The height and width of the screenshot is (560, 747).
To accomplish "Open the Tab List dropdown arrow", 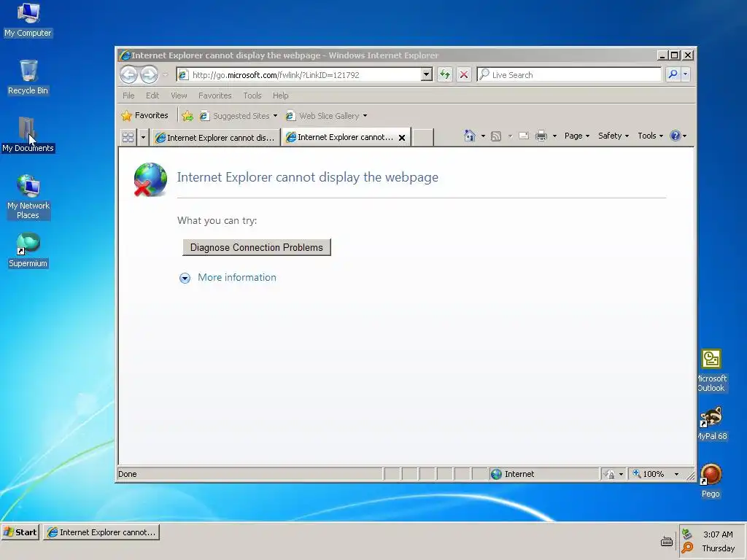I will tap(143, 137).
